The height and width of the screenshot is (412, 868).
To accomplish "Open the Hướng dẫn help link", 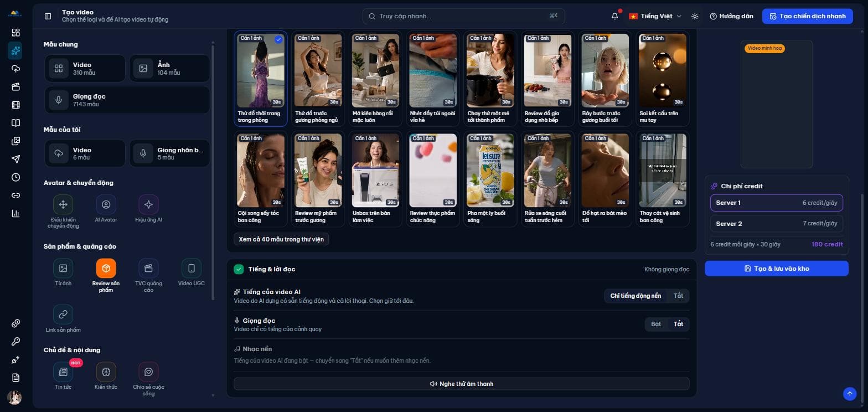I will pyautogui.click(x=731, y=16).
